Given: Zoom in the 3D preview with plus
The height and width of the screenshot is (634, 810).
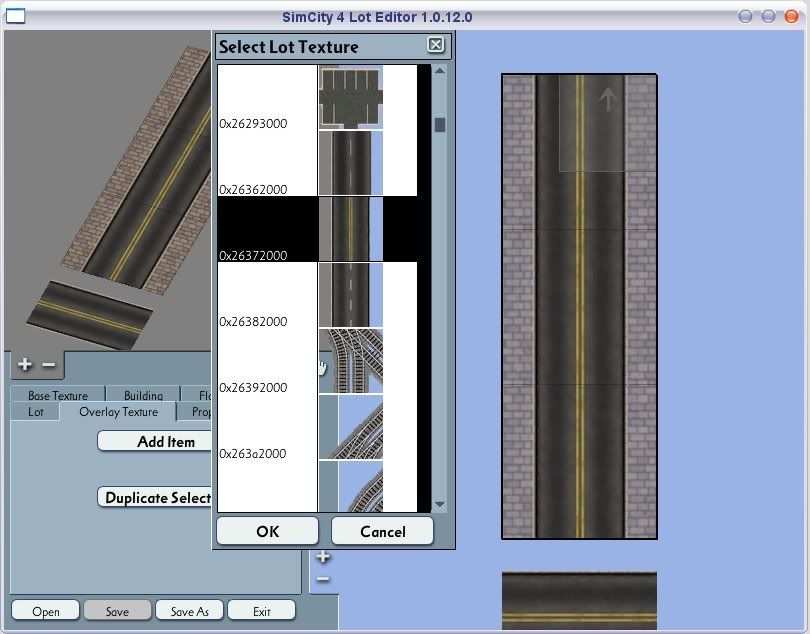Looking at the screenshot, I should click(24, 364).
